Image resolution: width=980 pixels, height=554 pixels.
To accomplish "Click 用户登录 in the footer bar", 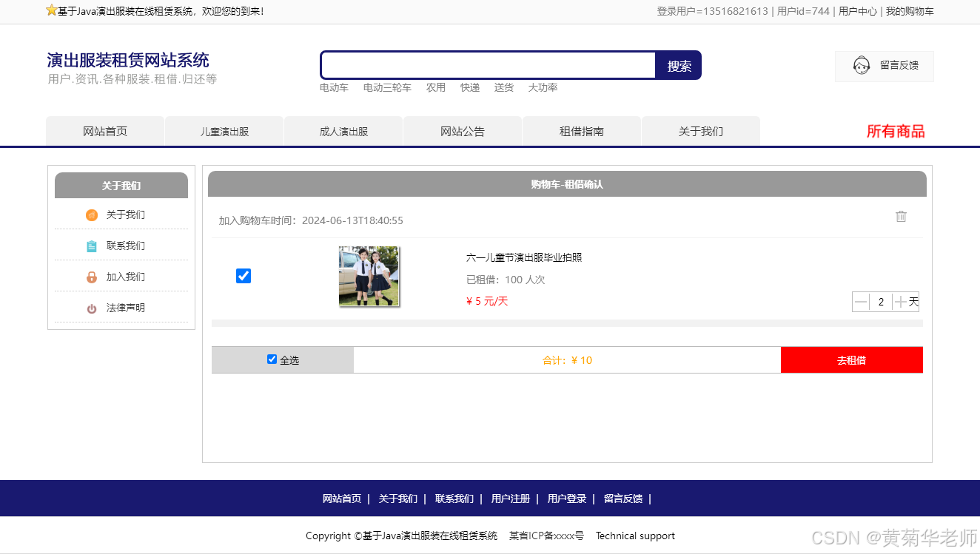I will click(567, 499).
